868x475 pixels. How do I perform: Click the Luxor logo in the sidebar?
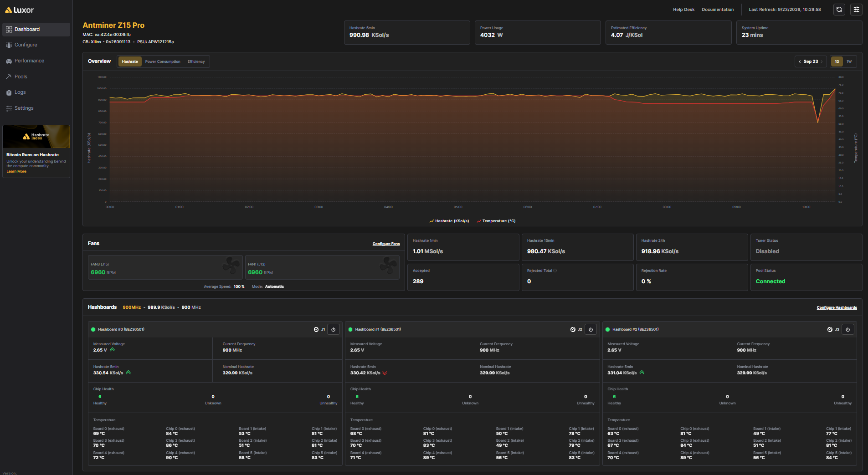click(19, 10)
